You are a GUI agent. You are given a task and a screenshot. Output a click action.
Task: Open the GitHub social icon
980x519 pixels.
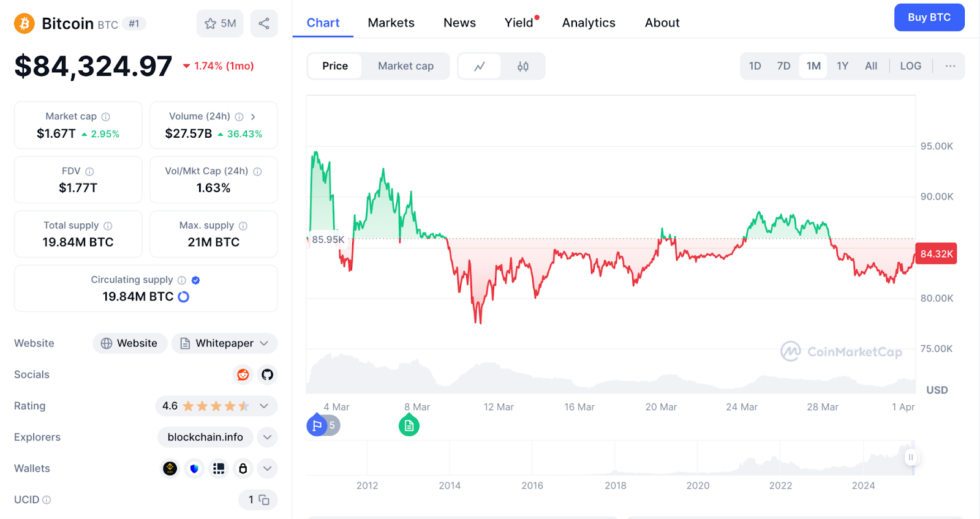pyautogui.click(x=267, y=375)
